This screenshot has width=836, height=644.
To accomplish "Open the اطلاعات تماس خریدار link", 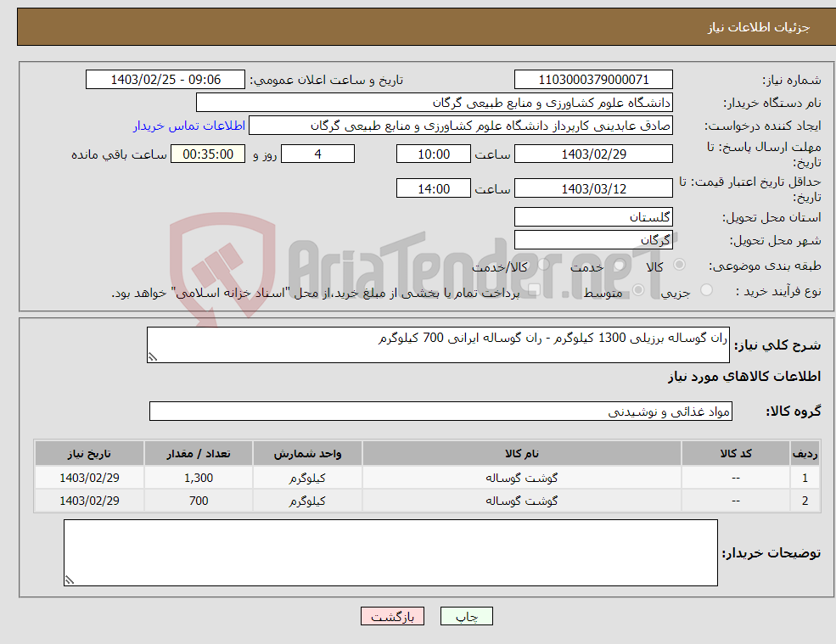I will [x=189, y=126].
